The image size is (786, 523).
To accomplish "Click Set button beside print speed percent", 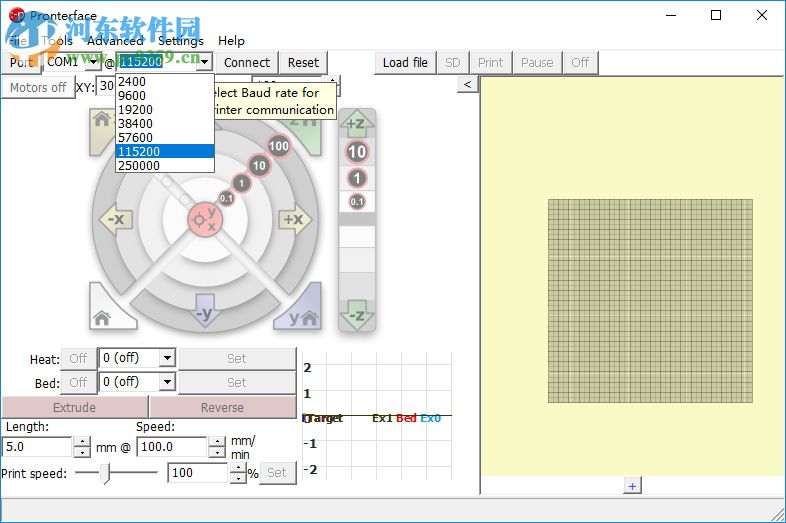I will pyautogui.click(x=277, y=473).
